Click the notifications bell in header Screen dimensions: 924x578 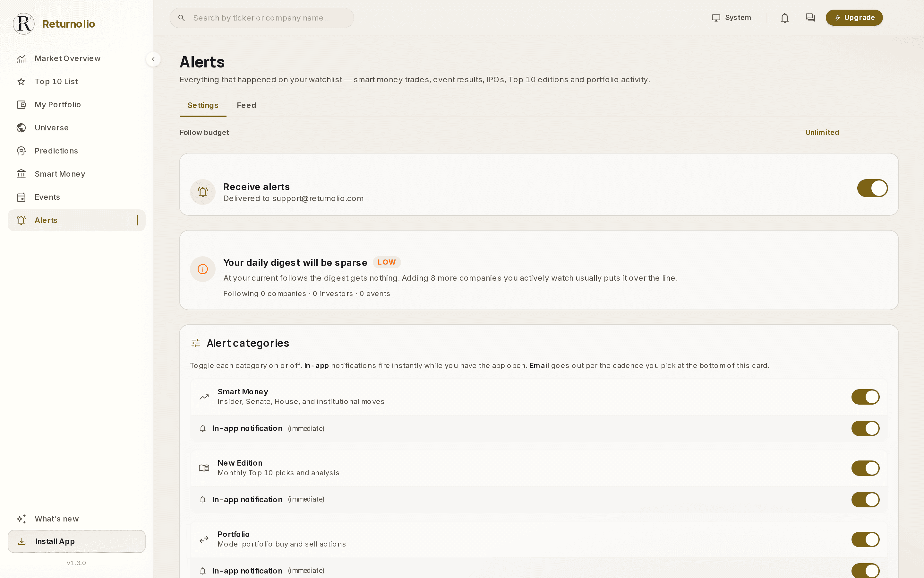pos(785,18)
